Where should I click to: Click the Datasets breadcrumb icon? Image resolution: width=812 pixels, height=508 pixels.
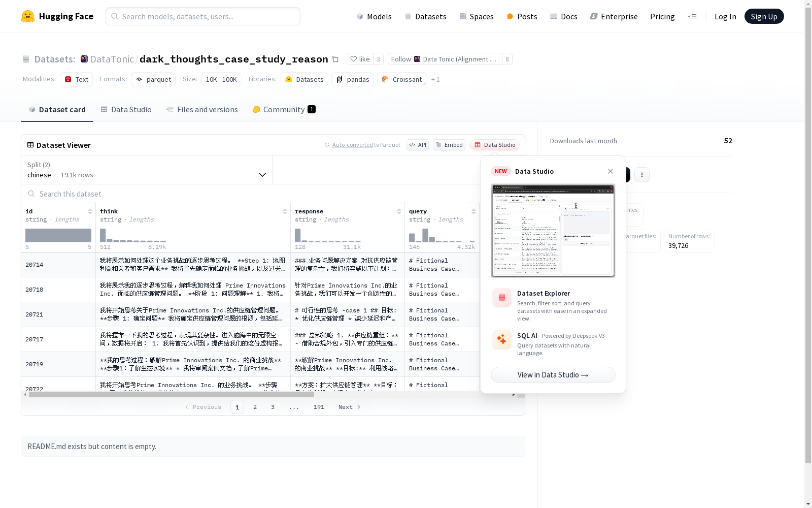(x=26, y=59)
